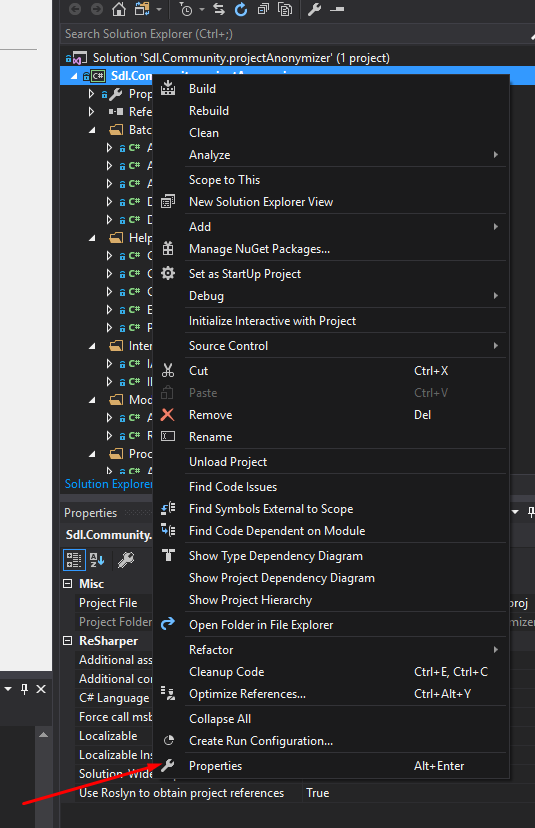Click the wrench Properties icon in Solution Explorer toolbar
Screen dimensions: 535x828
[314, 9]
